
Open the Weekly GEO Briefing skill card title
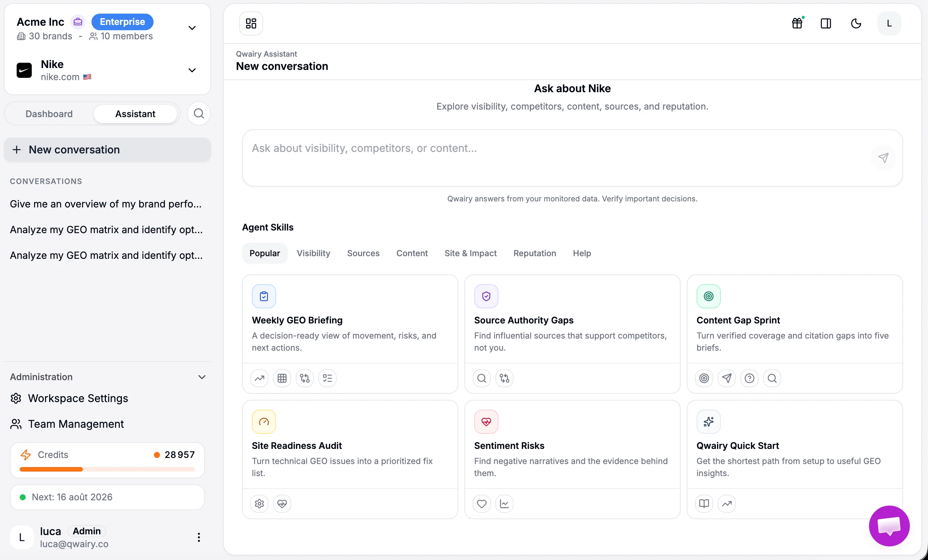(297, 320)
